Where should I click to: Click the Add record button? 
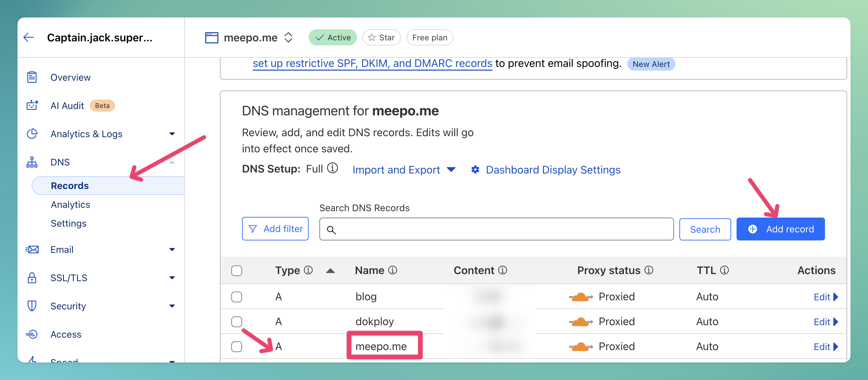click(780, 229)
